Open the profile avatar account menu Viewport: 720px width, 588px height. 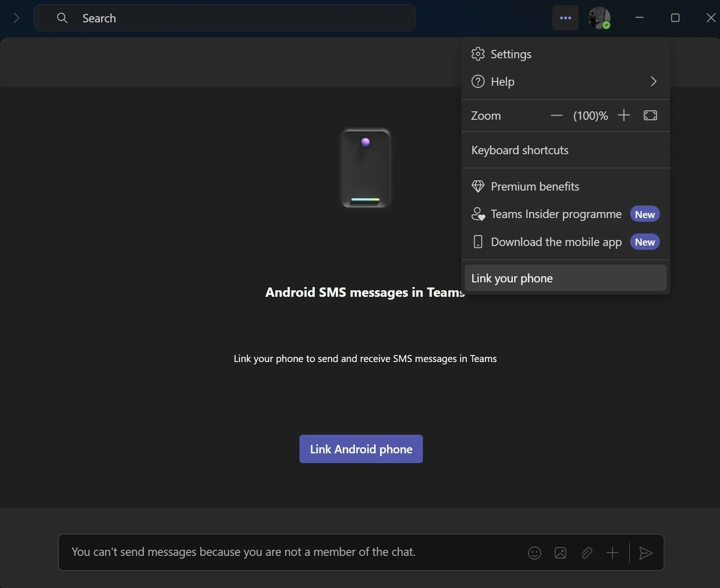[x=599, y=18]
